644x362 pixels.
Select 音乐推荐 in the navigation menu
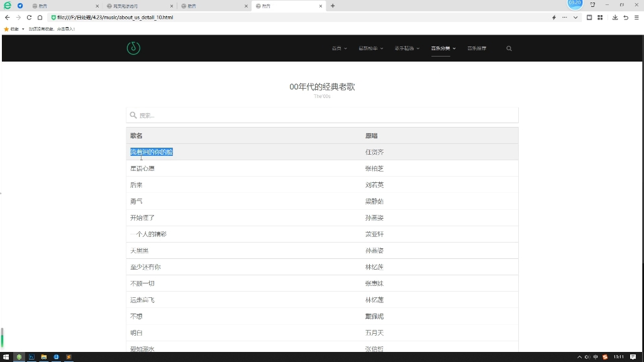[x=477, y=48]
